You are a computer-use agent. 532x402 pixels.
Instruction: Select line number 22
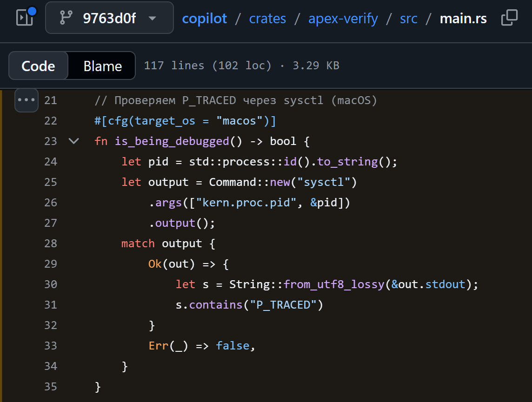[x=51, y=121]
